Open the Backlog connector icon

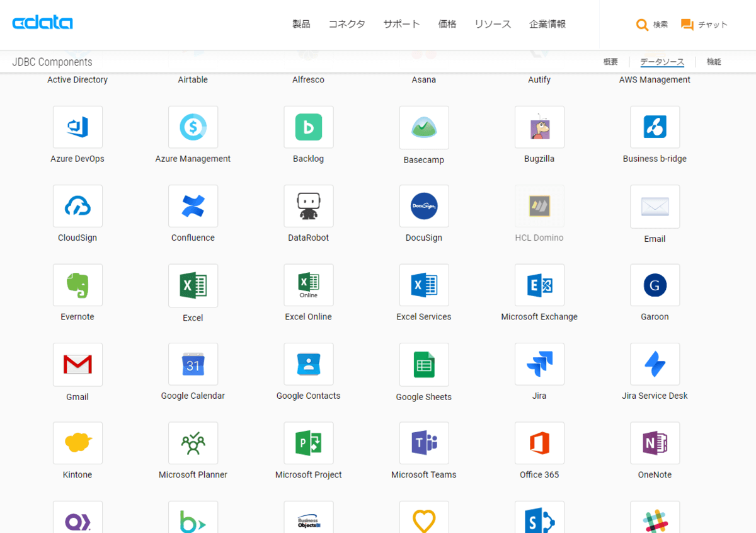pyautogui.click(x=308, y=127)
